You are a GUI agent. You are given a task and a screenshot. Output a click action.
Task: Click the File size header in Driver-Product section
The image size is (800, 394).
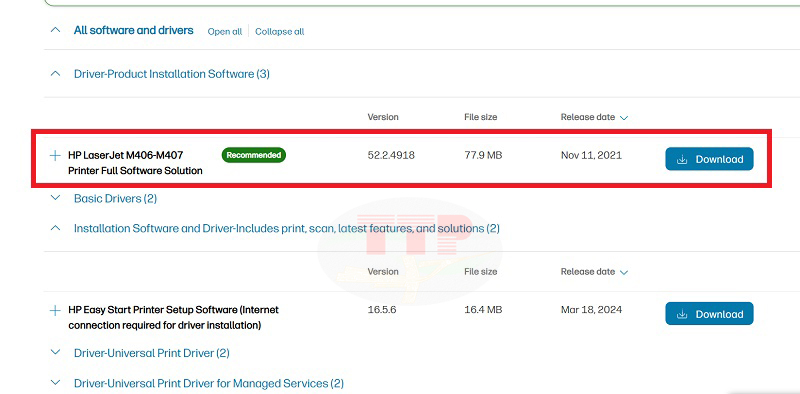click(481, 117)
